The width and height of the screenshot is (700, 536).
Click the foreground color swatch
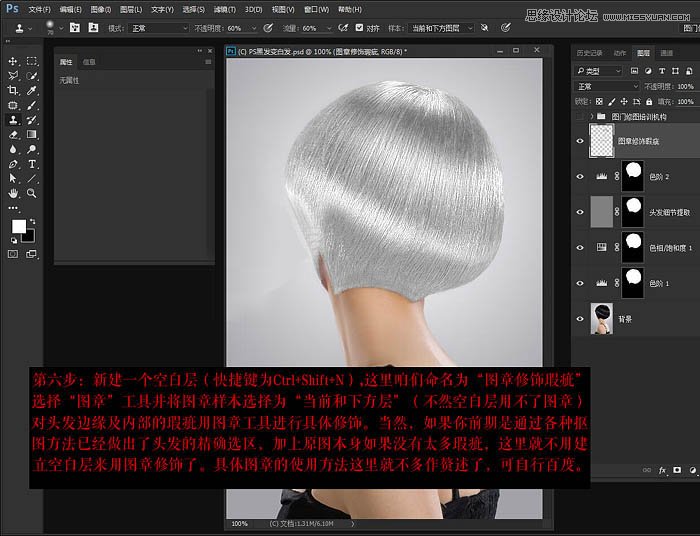pyautogui.click(x=18, y=226)
